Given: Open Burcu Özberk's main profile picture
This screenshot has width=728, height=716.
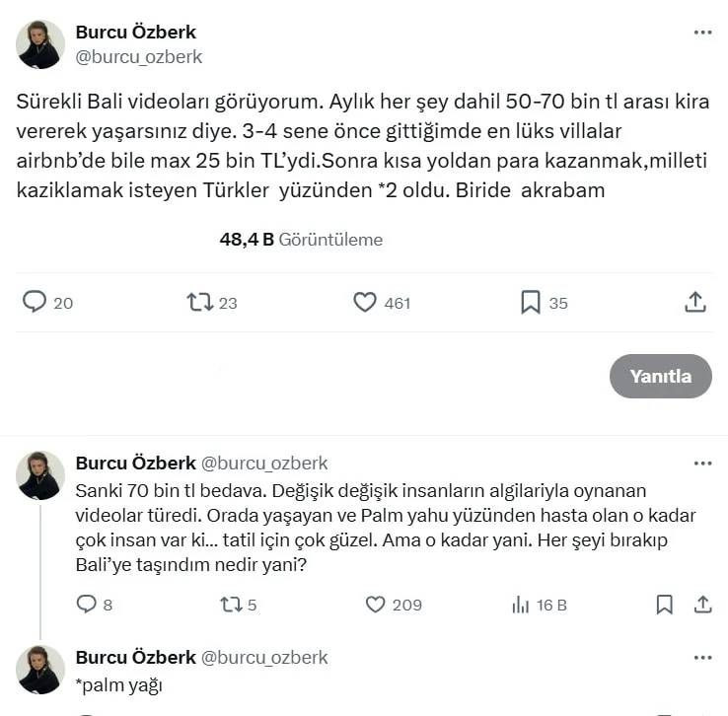Looking at the screenshot, I should click(40, 44).
